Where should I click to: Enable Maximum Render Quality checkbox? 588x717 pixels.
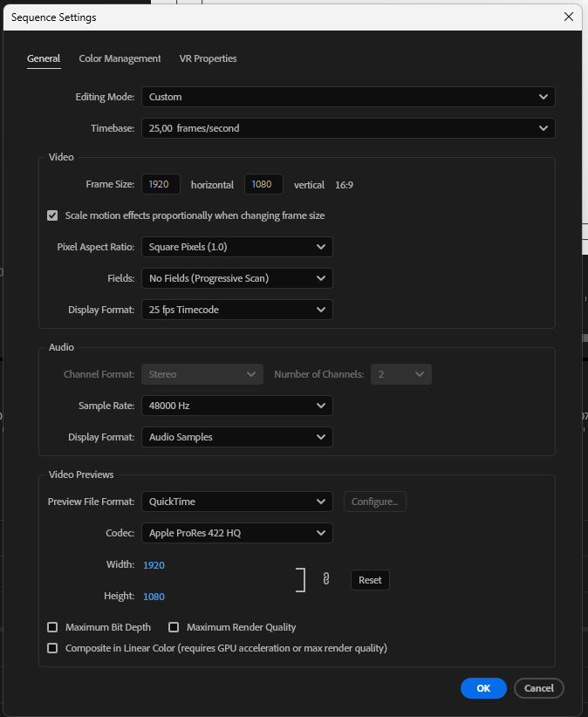174,627
